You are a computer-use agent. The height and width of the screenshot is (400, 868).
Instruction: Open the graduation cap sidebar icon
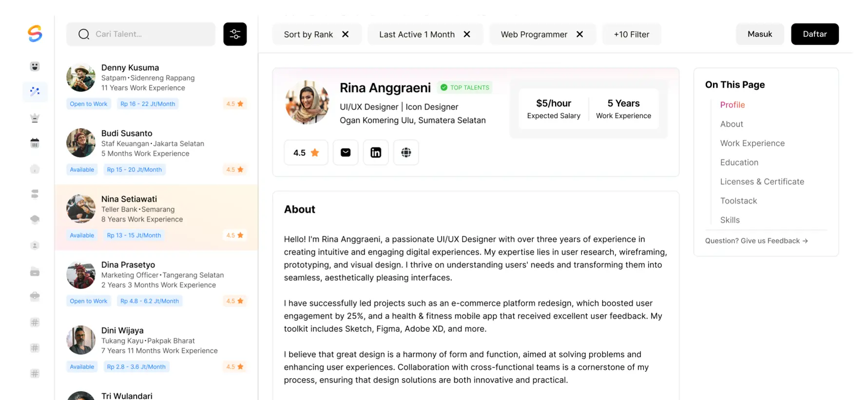pyautogui.click(x=35, y=220)
